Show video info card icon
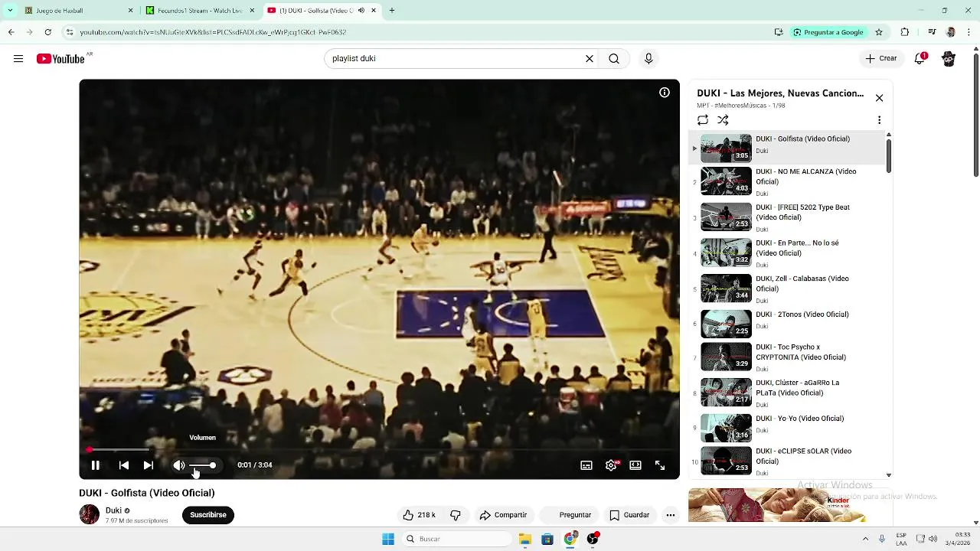Viewport: 980px width, 551px height. tap(665, 93)
